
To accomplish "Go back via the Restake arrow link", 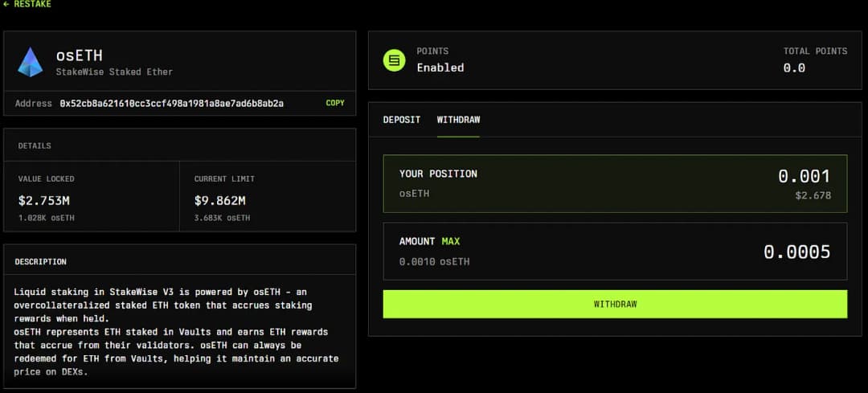I will pos(27,5).
